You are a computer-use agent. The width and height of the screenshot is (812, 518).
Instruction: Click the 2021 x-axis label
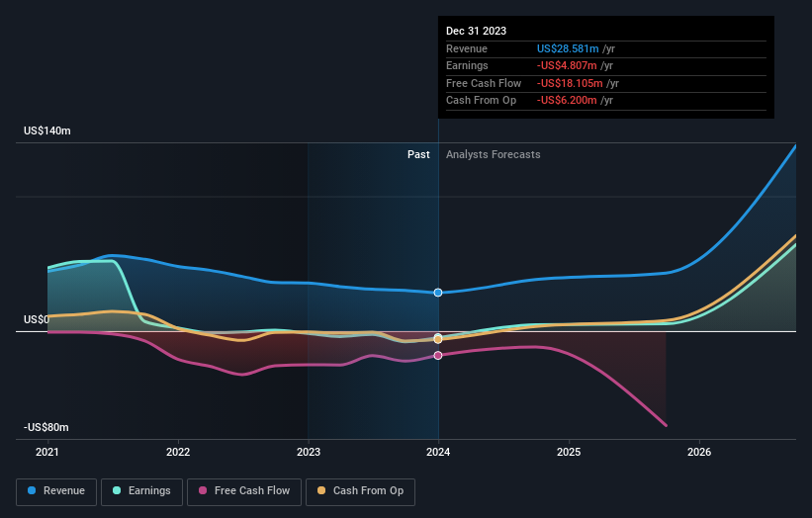[47, 452]
